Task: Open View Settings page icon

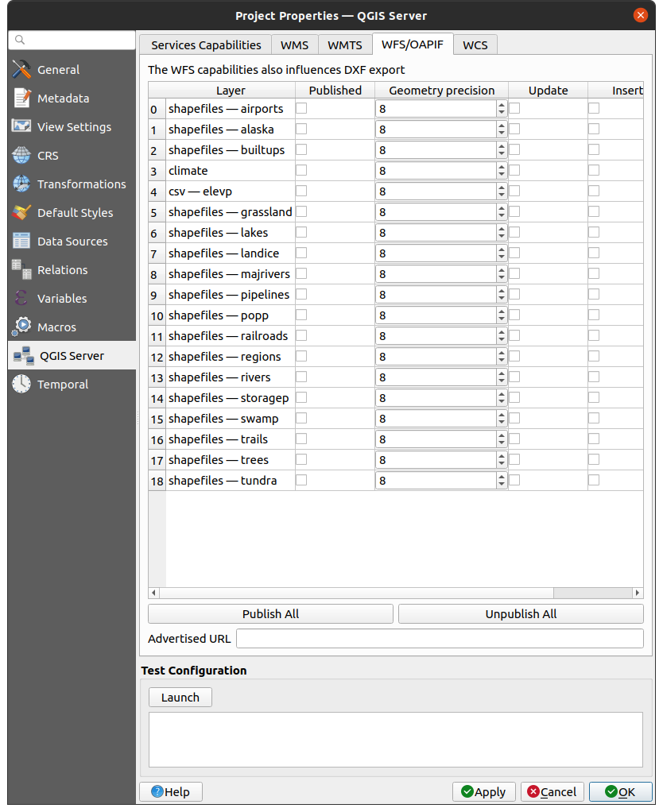Action: click(x=22, y=127)
